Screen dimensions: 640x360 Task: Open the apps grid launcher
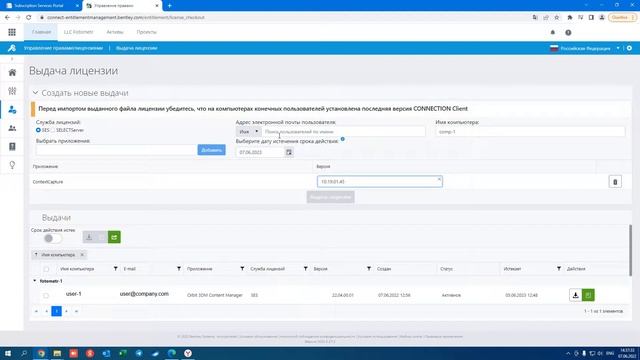point(12,32)
